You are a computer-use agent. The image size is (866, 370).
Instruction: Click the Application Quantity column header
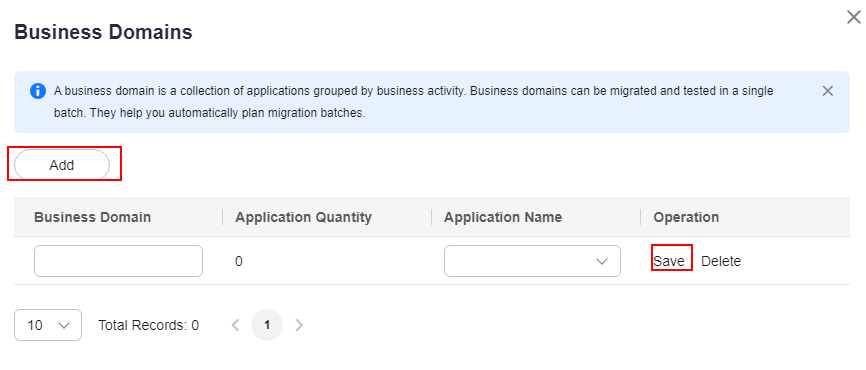(303, 217)
